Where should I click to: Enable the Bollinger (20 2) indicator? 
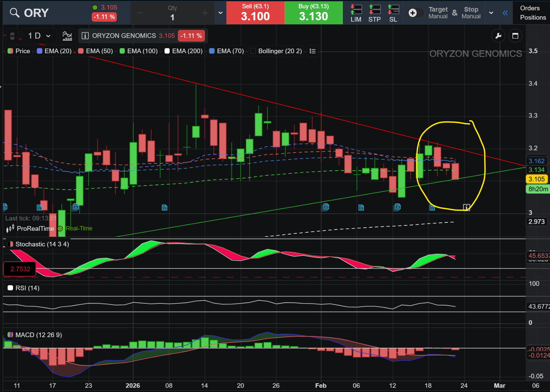point(276,51)
